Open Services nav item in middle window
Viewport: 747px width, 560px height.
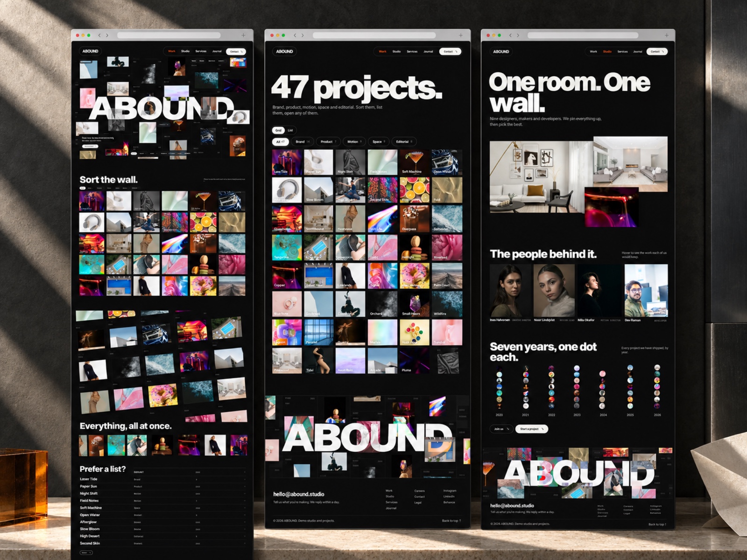coord(412,51)
